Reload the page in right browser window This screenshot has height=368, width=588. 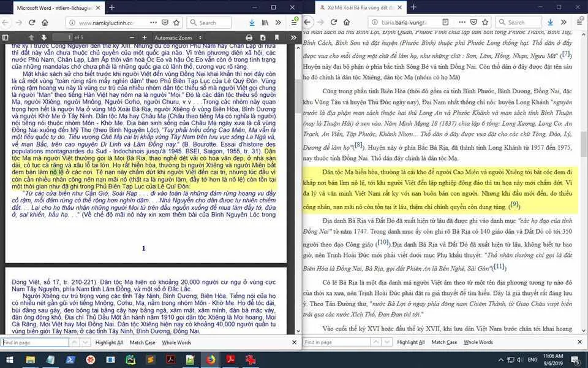click(334, 22)
